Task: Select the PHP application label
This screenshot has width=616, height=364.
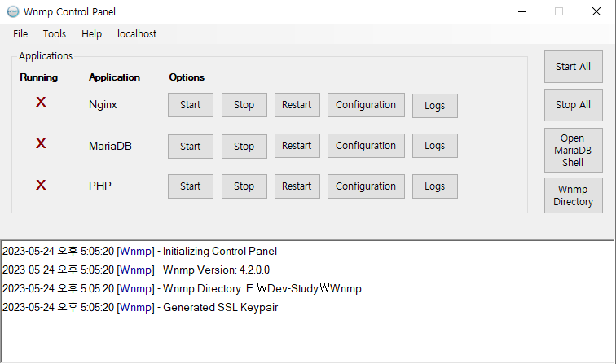Action: (100, 186)
